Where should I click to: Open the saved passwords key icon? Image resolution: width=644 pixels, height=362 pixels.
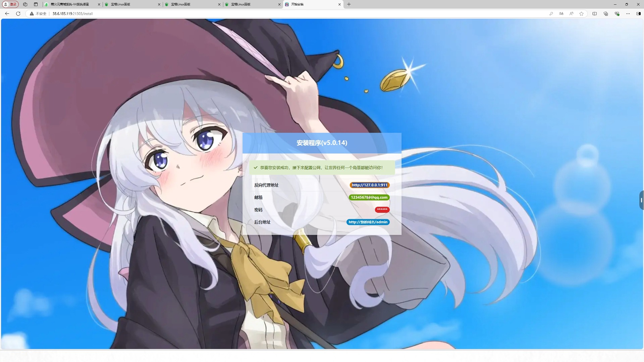click(x=551, y=14)
